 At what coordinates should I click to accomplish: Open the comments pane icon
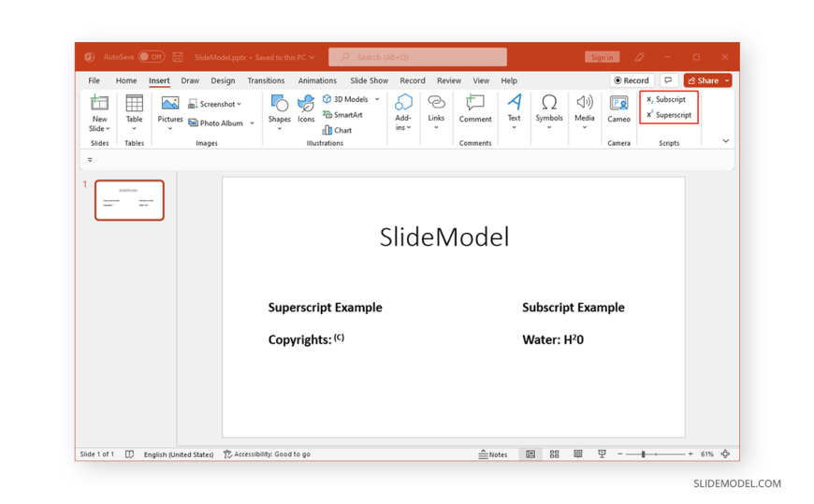click(x=668, y=80)
